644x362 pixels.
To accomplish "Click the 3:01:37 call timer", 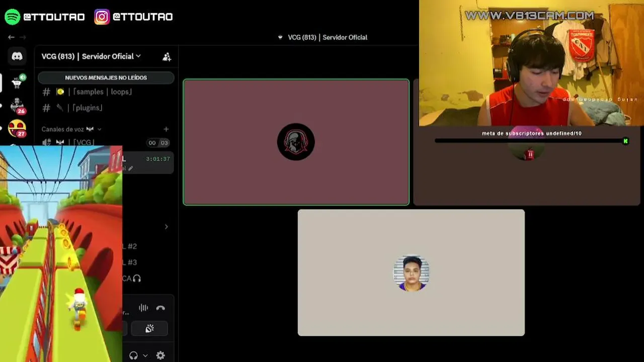I will (158, 159).
